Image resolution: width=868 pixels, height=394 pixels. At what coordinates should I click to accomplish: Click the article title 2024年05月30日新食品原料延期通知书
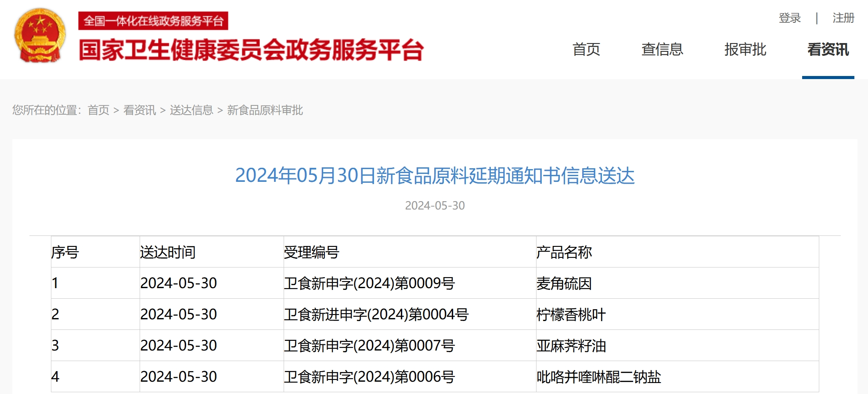pos(435,176)
